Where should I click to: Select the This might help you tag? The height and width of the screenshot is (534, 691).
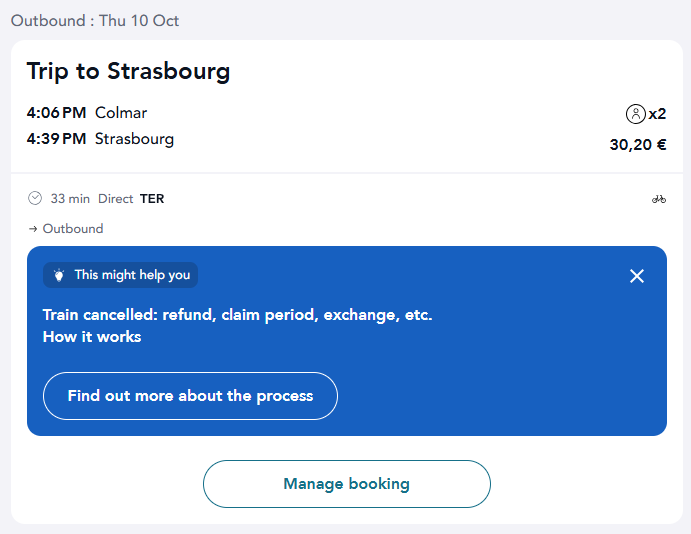click(120, 275)
